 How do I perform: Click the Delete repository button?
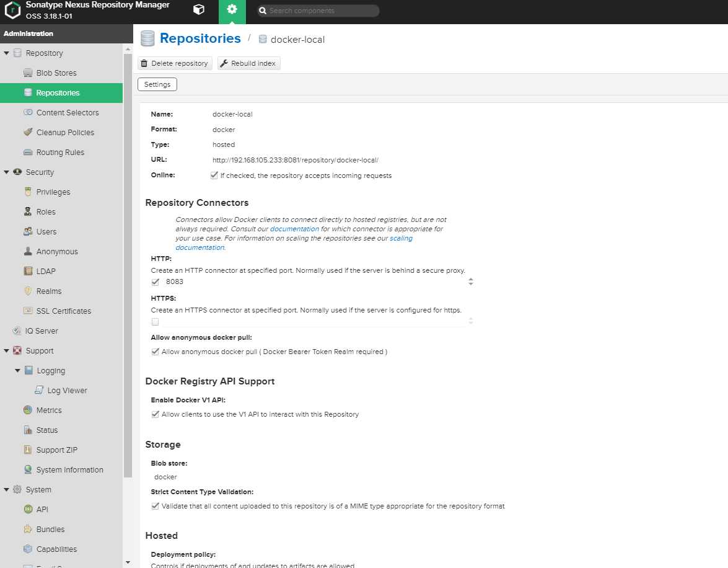pyautogui.click(x=175, y=63)
